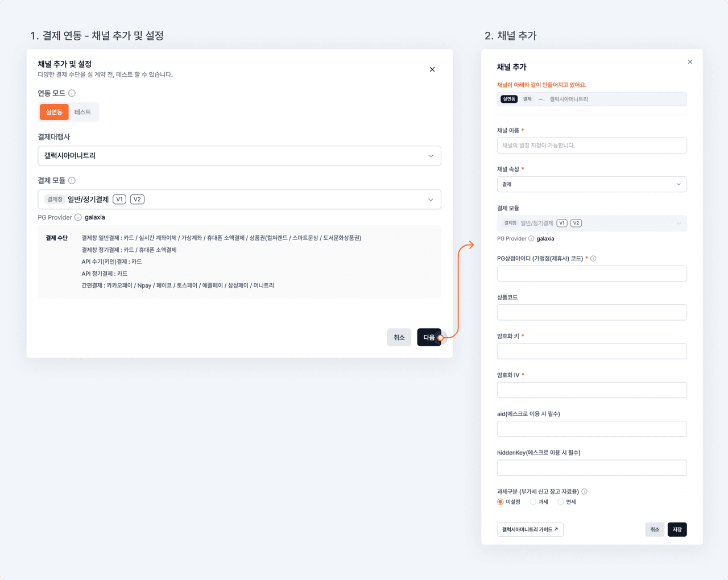Switch to the 테스트 mode tab

click(83, 112)
